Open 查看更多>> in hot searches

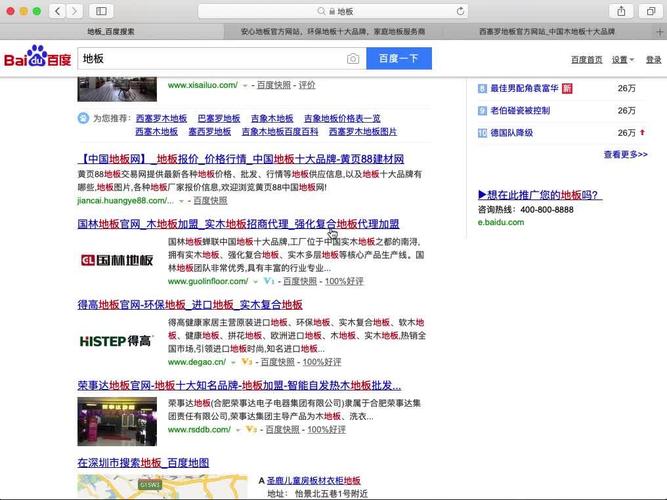[625, 154]
